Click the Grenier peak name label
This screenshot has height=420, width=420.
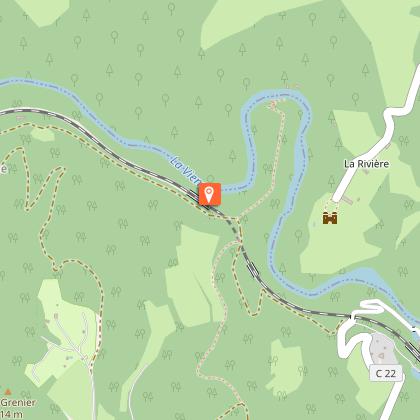18,403
